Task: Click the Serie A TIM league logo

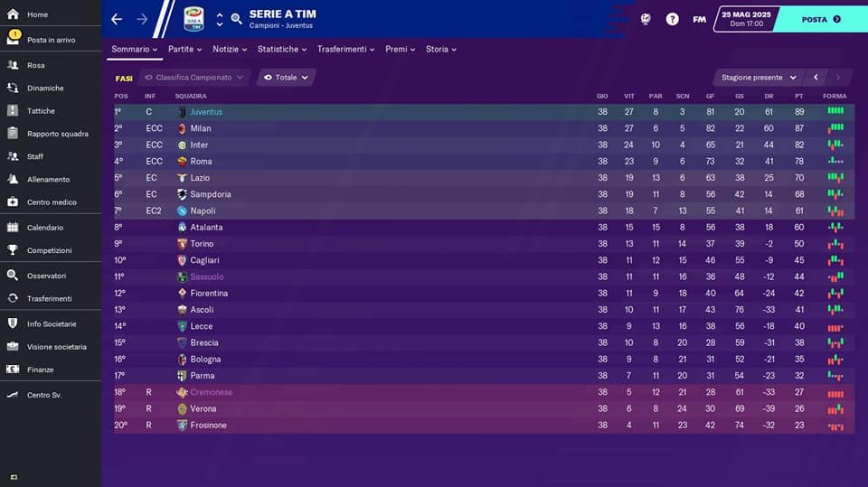Action: coord(193,19)
